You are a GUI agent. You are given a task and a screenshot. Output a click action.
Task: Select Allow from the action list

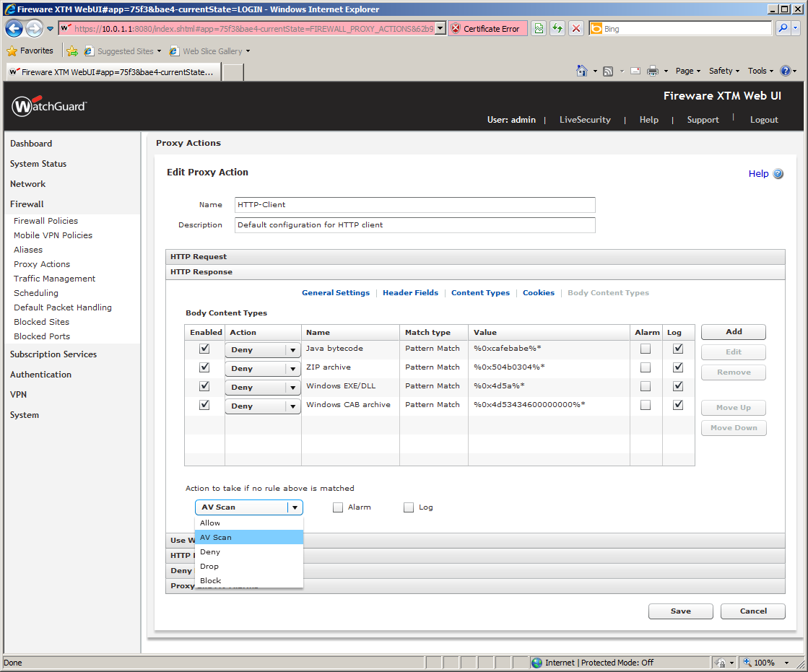[249, 523]
